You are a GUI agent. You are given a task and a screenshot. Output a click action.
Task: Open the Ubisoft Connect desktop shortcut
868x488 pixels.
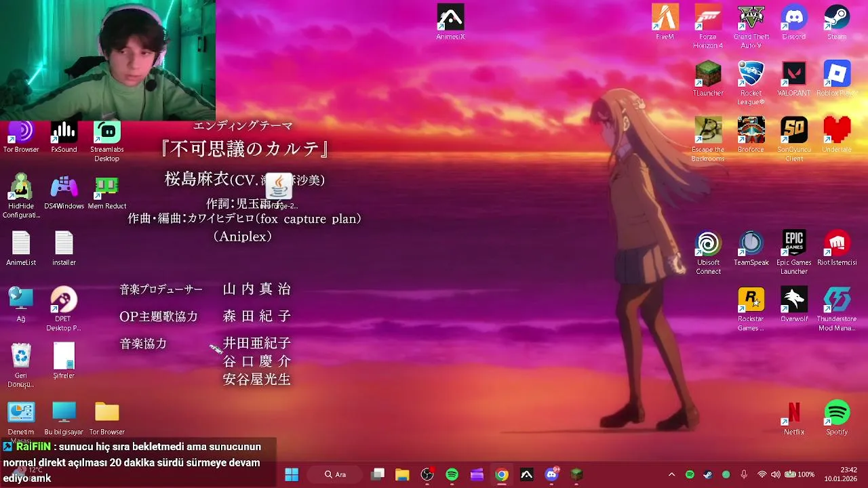coord(708,252)
